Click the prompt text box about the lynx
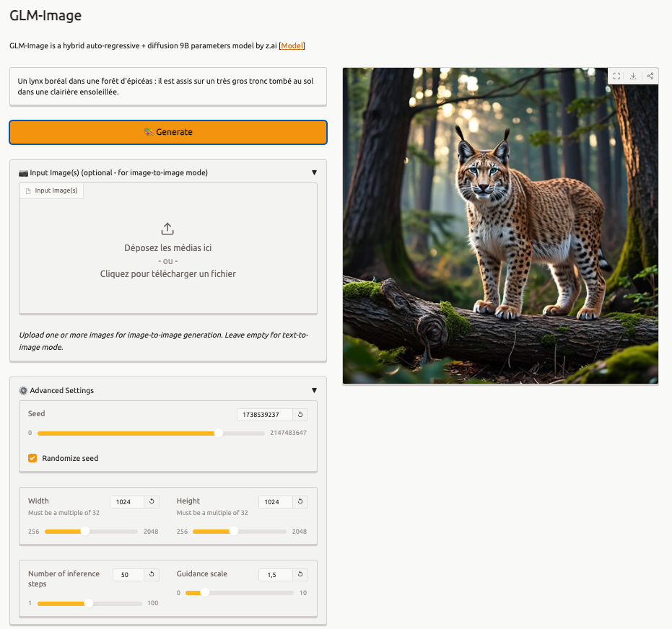 coord(167,87)
